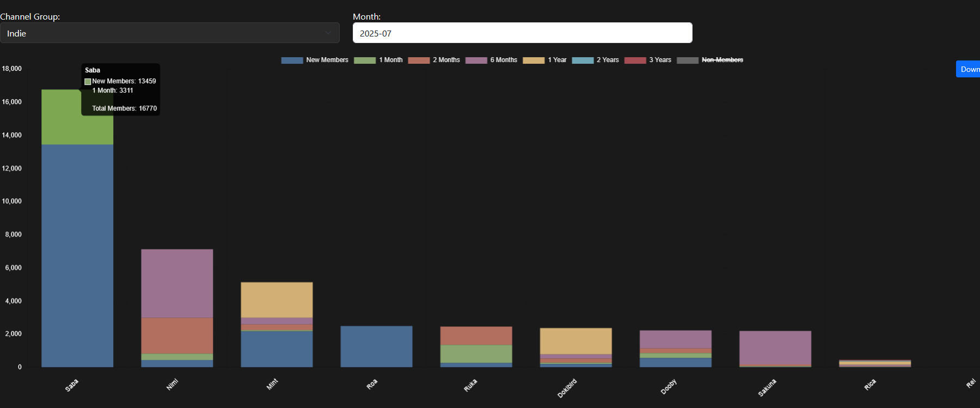Click the Ruka x-axis label
The image size is (980, 408).
[x=470, y=385]
